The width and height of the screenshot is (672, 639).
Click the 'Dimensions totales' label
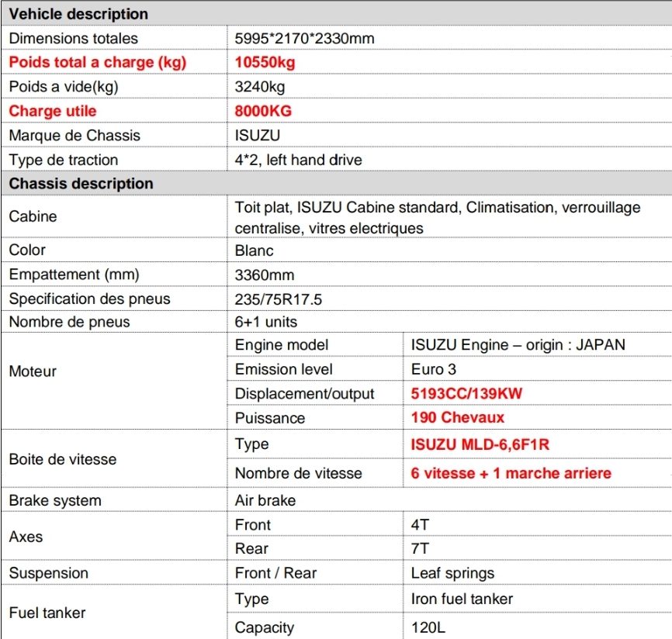[x=73, y=39]
